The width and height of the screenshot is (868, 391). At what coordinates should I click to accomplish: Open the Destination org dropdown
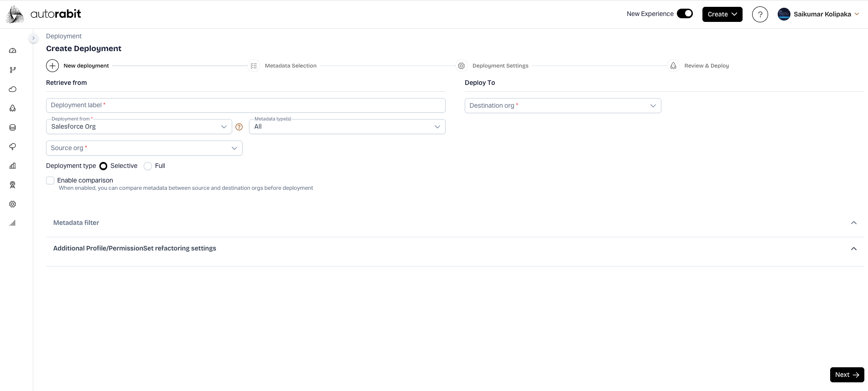(562, 106)
